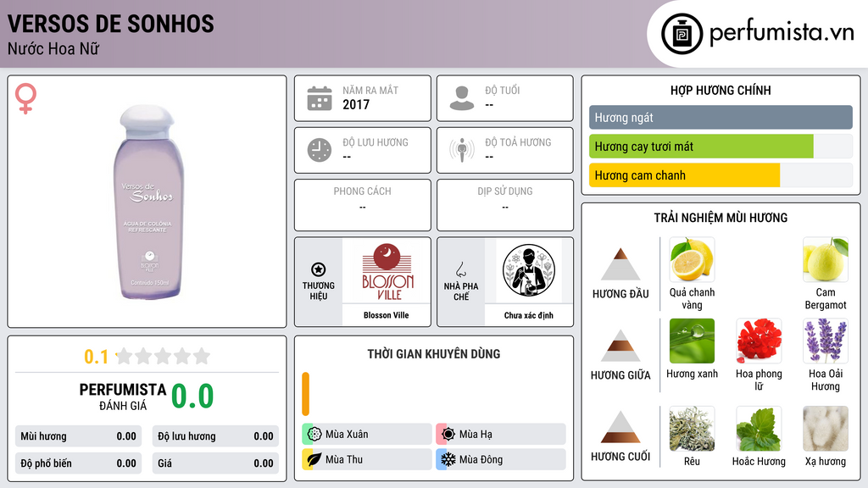Click the person silhouette icon beside Độ tuổi
868x488 pixels.
(x=462, y=98)
